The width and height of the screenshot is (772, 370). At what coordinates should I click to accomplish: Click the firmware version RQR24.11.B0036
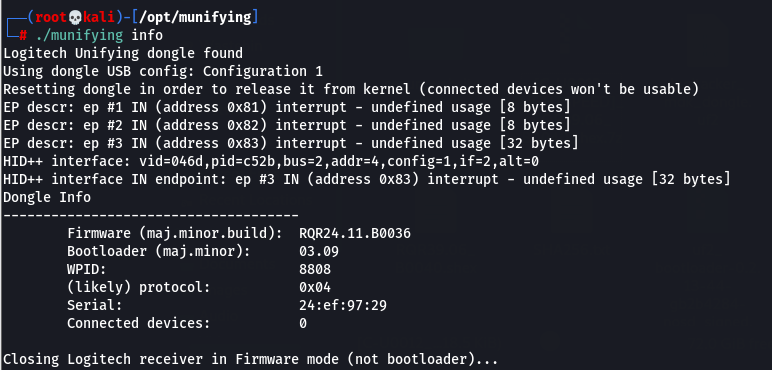(354, 233)
